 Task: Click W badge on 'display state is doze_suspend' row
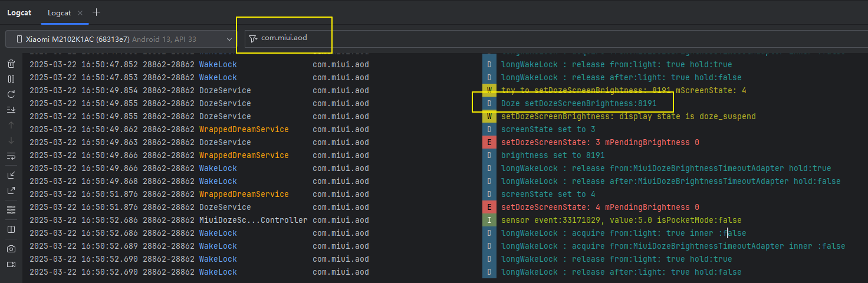point(489,116)
